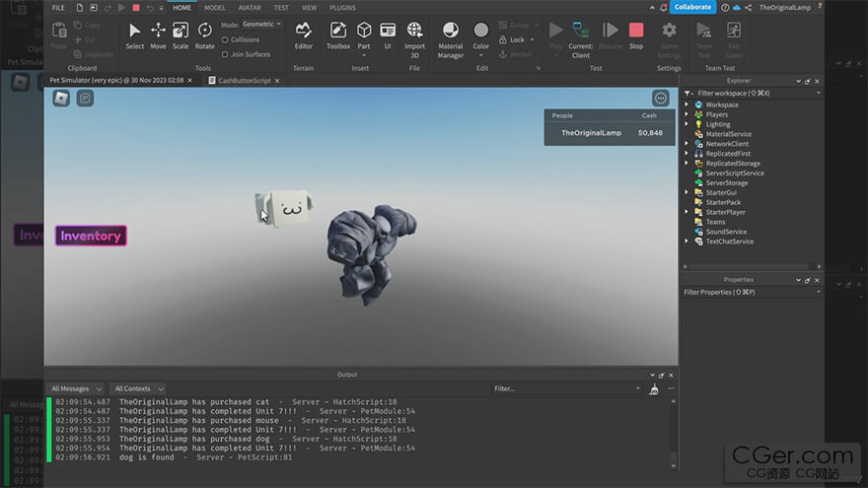Click the Roblox menu icon in viewport
Viewport: 868px width, 488px height.
pyautogui.click(x=61, y=98)
